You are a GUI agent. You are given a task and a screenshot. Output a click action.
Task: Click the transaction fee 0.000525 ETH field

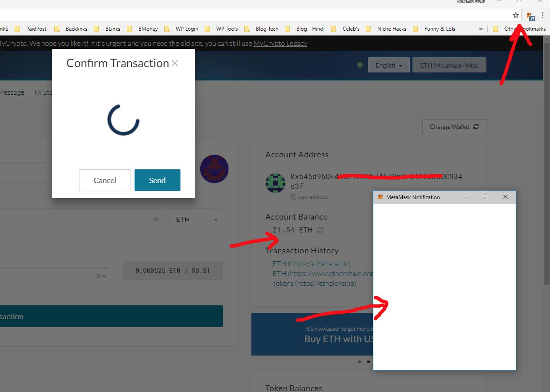click(173, 270)
